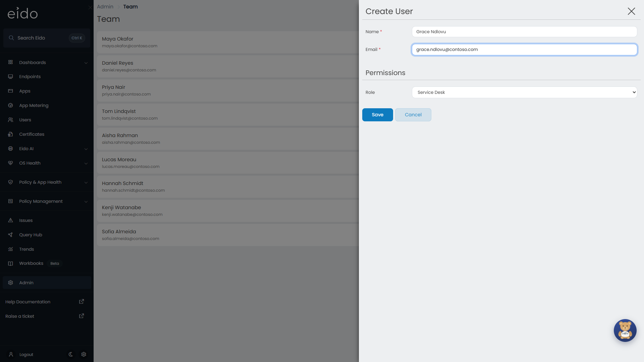This screenshot has height=362, width=644.
Task: Click the Query Hub icon
Action: [10, 235]
